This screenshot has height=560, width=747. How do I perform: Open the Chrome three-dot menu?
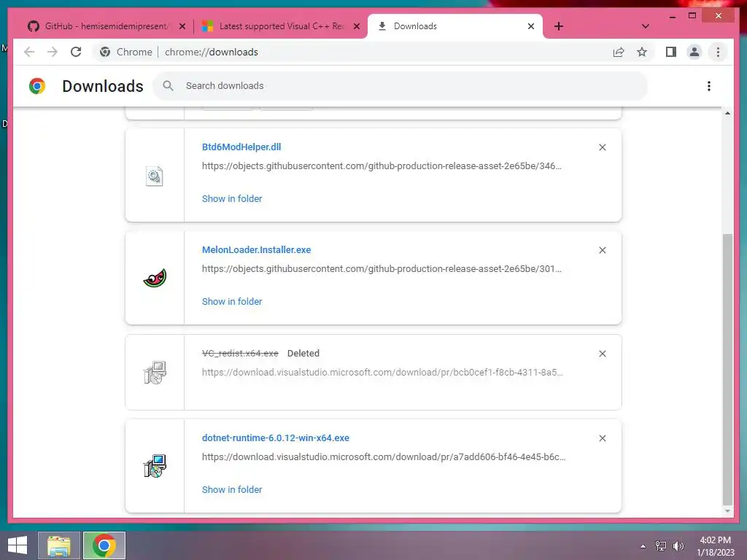coord(718,52)
